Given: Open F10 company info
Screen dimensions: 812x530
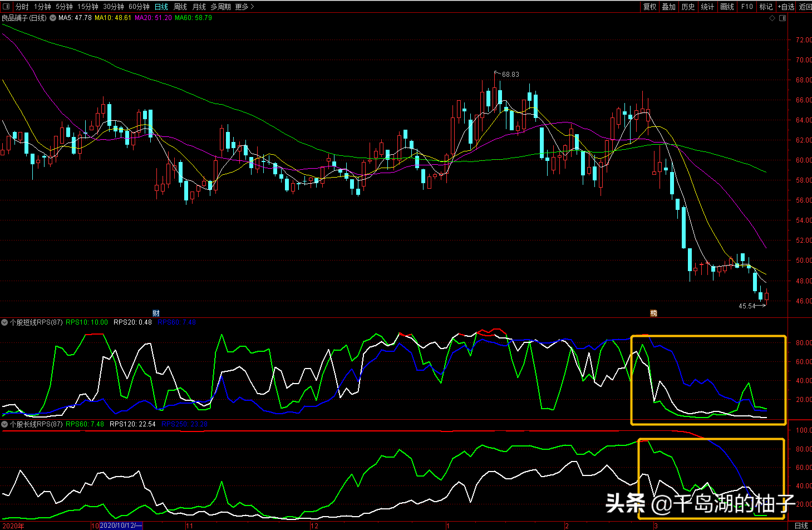Looking at the screenshot, I should 747,7.
